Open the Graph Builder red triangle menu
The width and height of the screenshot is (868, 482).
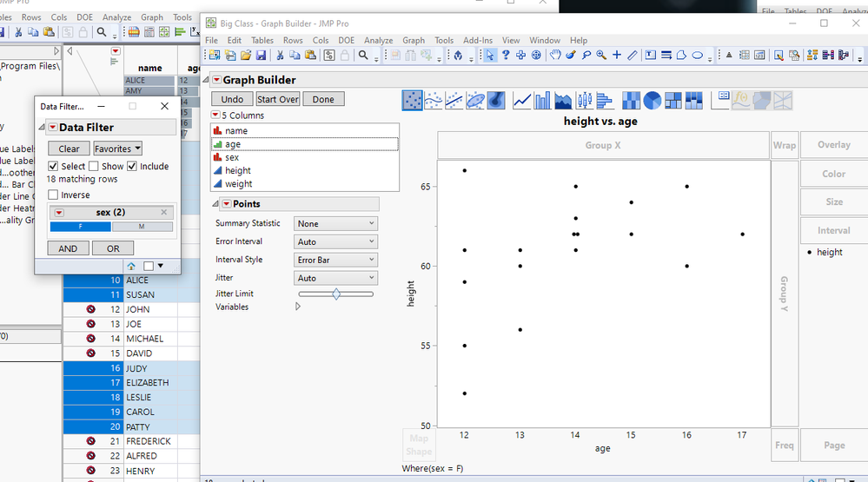pyautogui.click(x=217, y=80)
